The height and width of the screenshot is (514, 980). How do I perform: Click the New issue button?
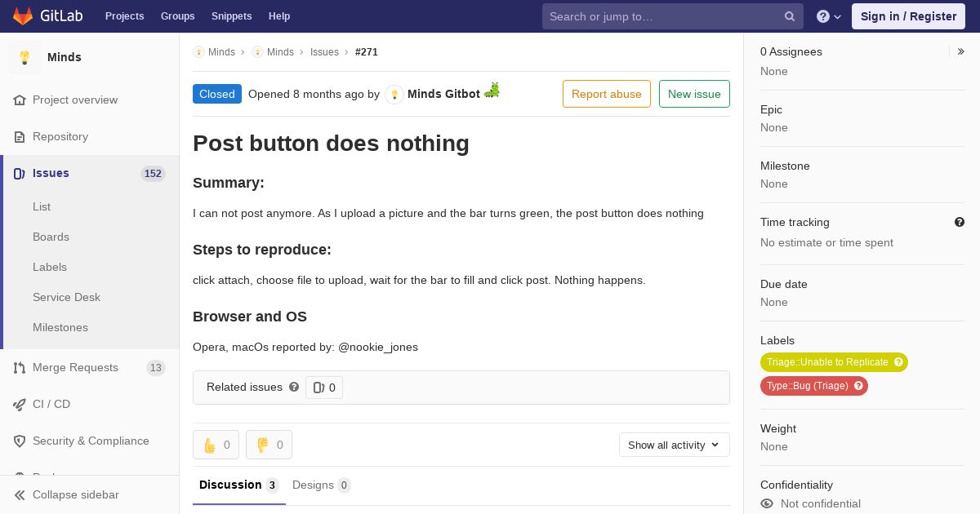point(694,94)
